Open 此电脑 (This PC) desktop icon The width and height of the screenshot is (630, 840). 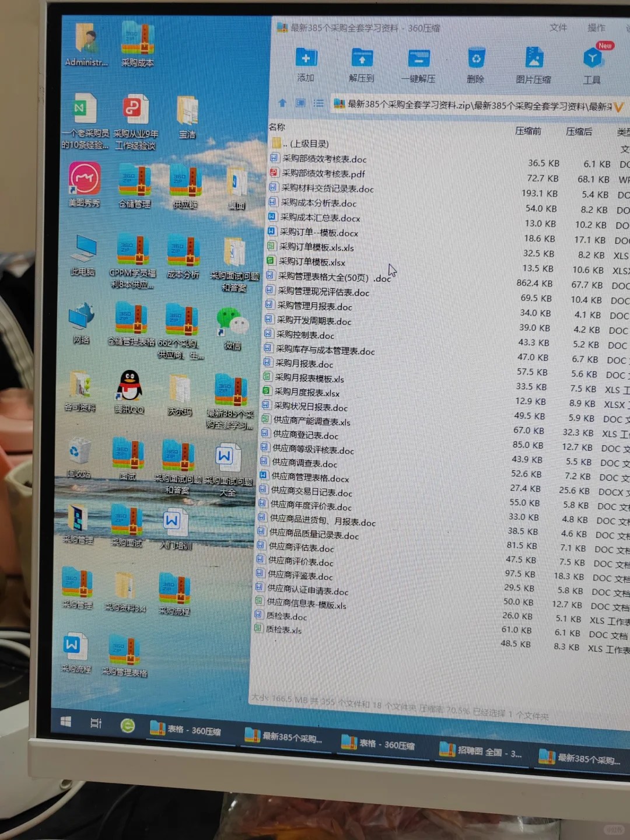click(x=83, y=256)
